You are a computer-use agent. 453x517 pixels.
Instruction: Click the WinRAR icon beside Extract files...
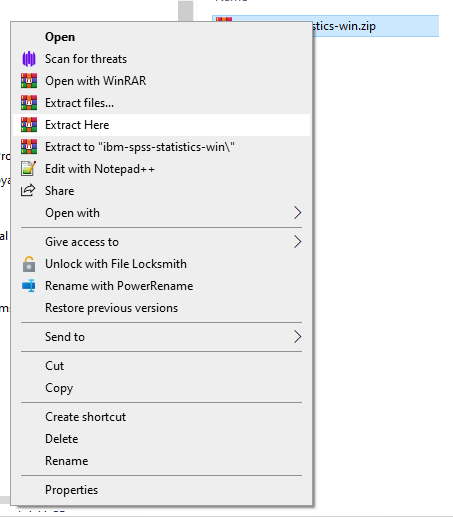(29, 103)
